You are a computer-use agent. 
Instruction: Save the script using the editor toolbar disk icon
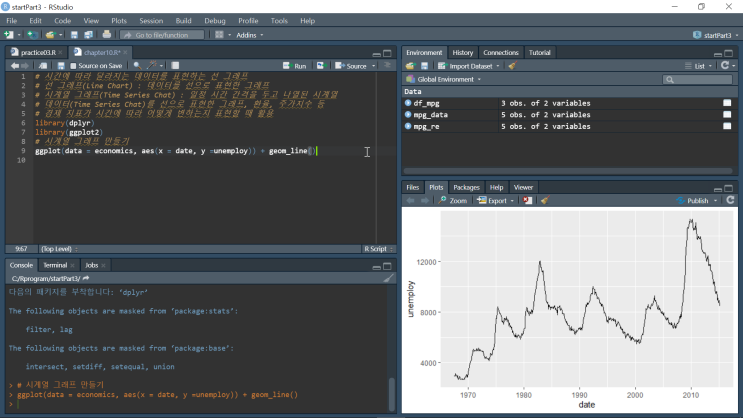(x=61, y=66)
